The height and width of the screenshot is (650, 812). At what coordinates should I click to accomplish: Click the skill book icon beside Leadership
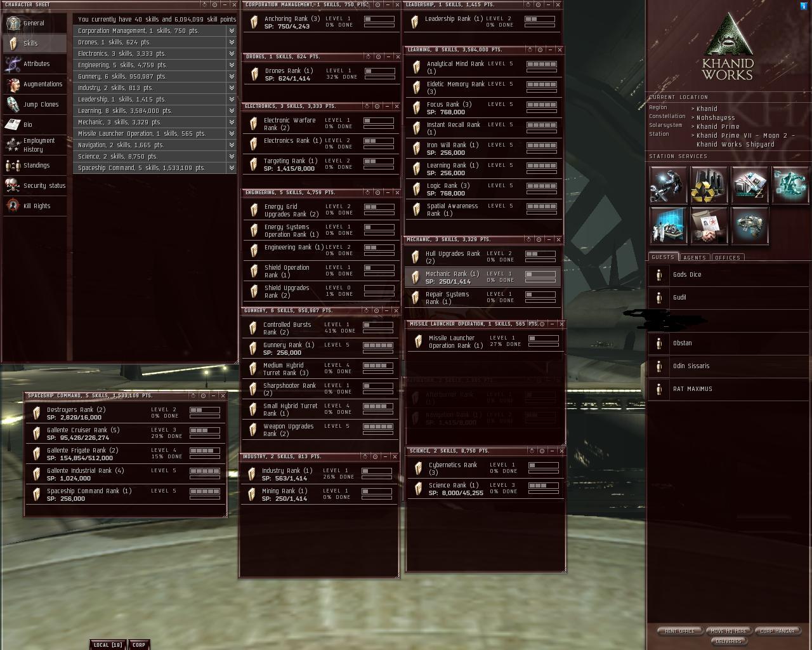pyautogui.click(x=415, y=22)
